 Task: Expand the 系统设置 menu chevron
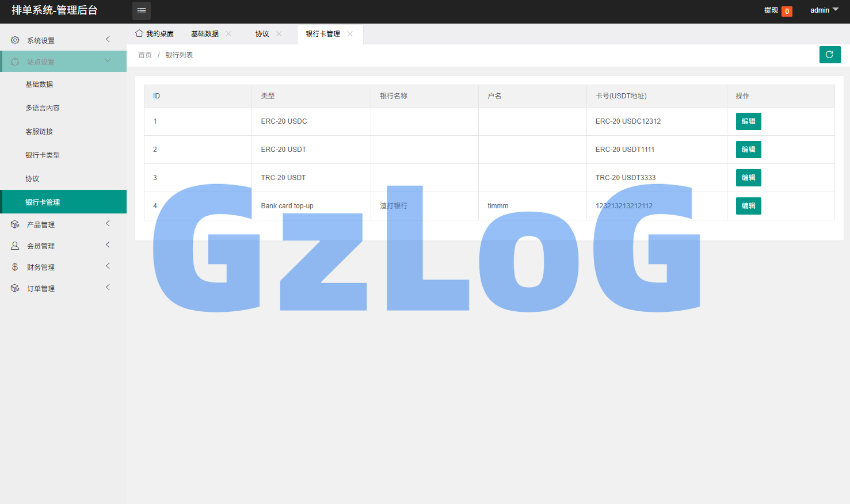[108, 39]
